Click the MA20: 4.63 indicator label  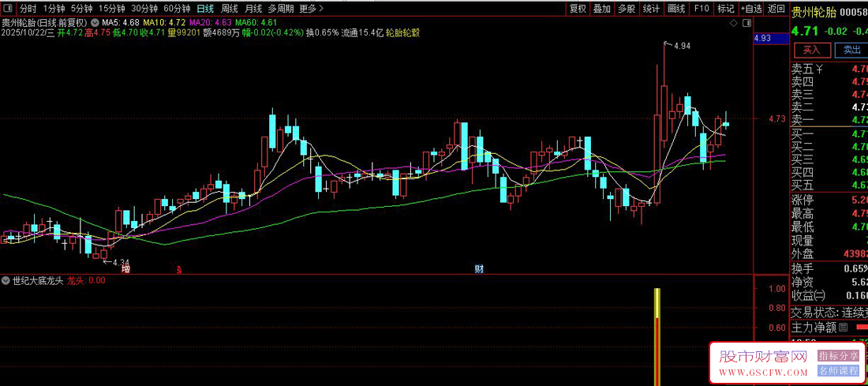211,23
